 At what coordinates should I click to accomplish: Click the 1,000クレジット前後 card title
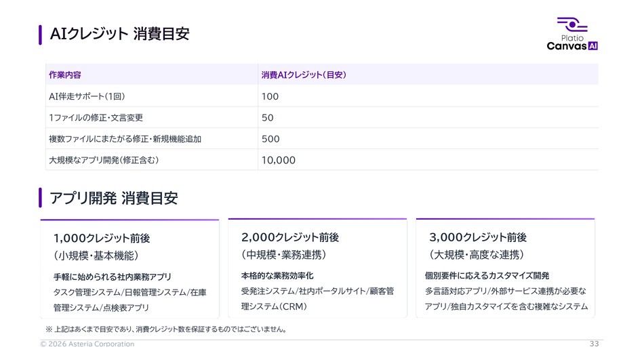pos(102,239)
